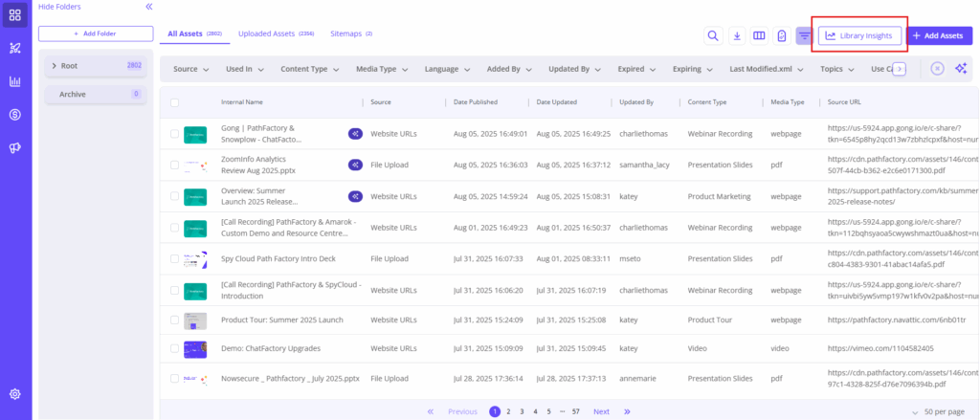Image resolution: width=980 pixels, height=420 pixels.
Task: Click AI badge on Summer Launch Release row
Action: [x=355, y=196]
